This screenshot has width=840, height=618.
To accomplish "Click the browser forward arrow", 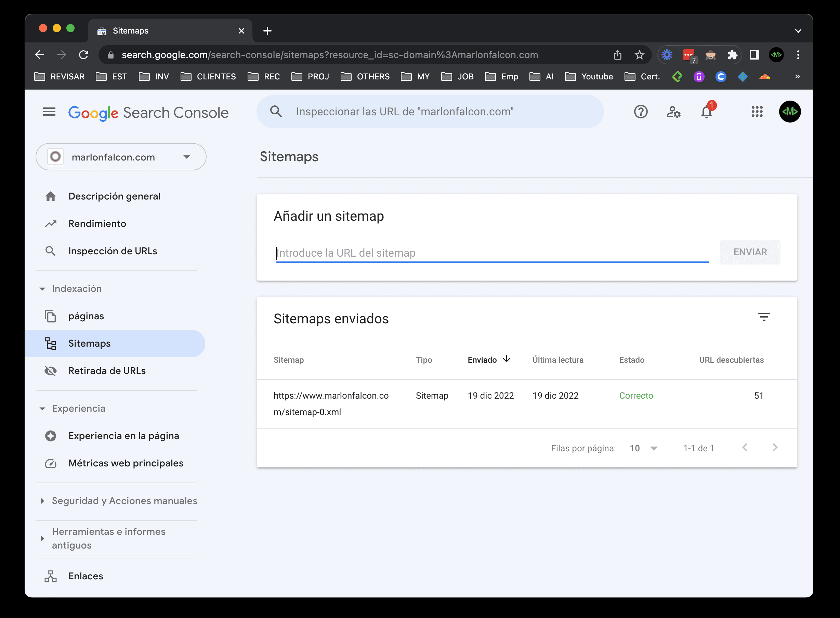I will pos(61,55).
